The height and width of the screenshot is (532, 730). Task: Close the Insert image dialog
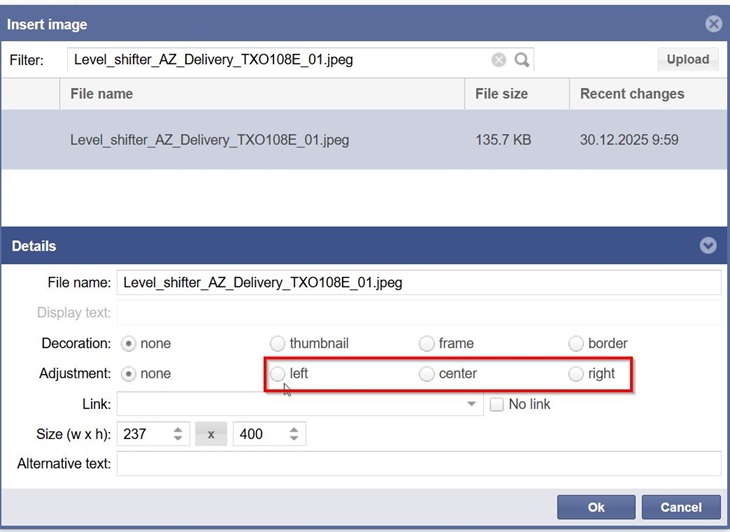(713, 24)
